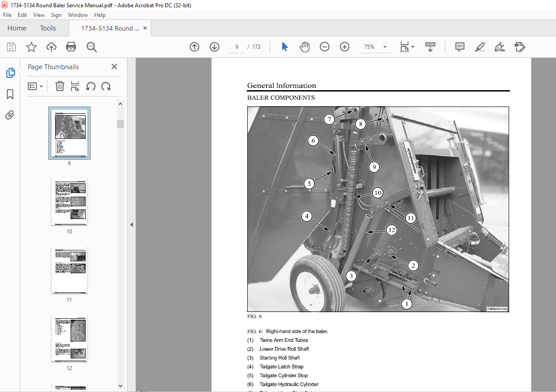Click the 'Starting Roll Shaft' text

click(x=280, y=358)
